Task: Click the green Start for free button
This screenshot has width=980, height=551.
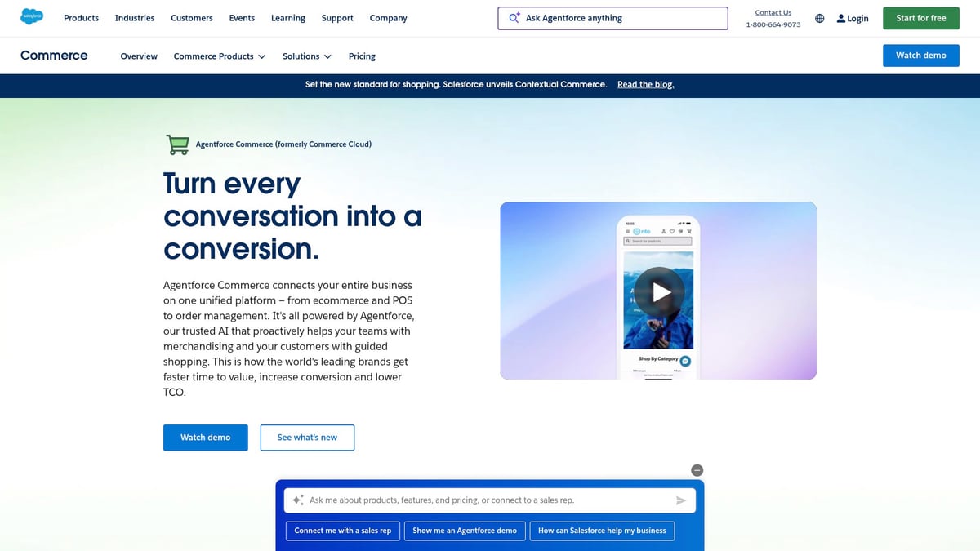Action: click(920, 18)
